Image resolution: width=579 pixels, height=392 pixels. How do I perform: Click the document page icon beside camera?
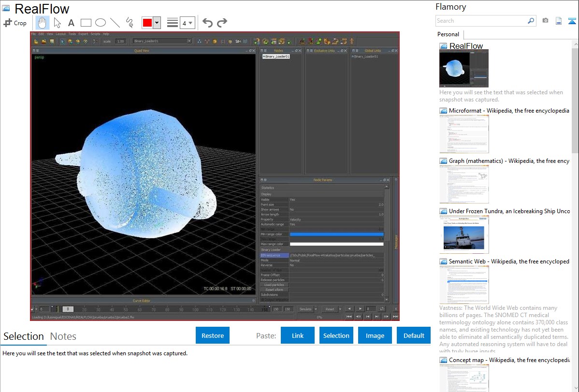click(559, 21)
